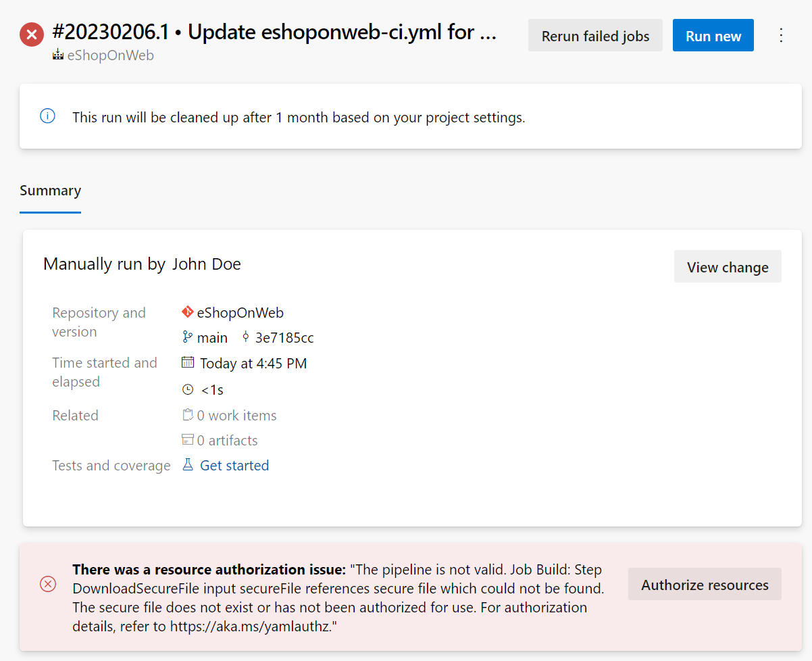Start a new run with Run new
Image resolution: width=812 pixels, height=661 pixels.
tap(713, 34)
